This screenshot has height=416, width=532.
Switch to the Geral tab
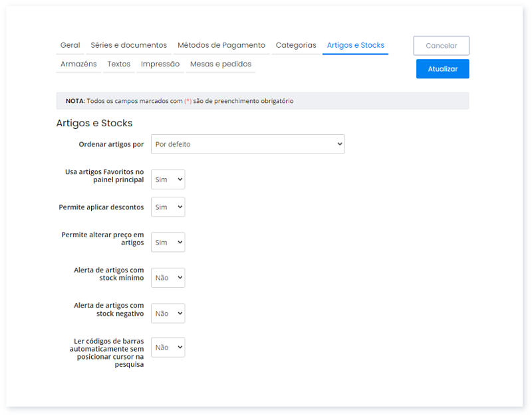(70, 45)
